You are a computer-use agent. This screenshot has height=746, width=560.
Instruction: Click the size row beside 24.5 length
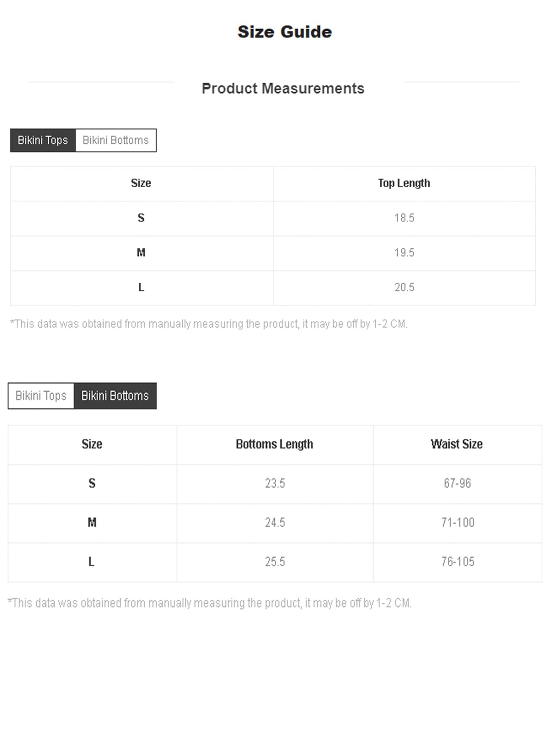pos(92,523)
